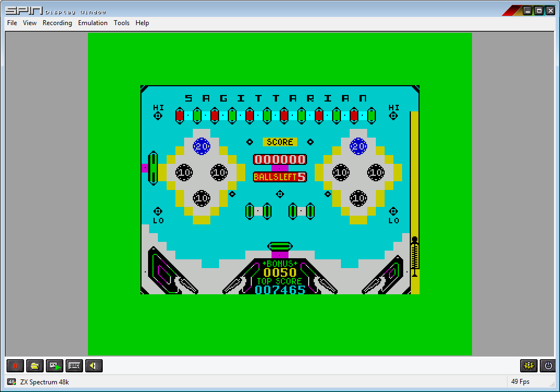Click the ball plunger spring in the launch lane
This screenshot has height=392, width=560.
[x=414, y=257]
